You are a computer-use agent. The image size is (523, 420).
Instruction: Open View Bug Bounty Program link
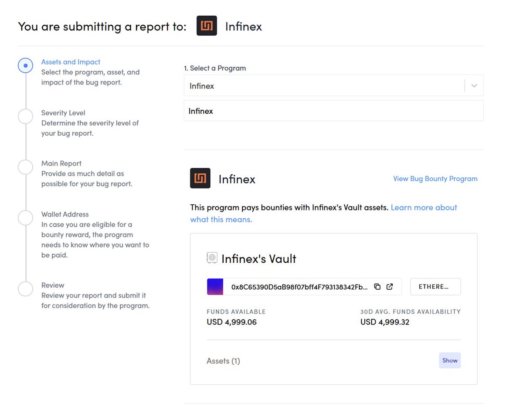(435, 179)
